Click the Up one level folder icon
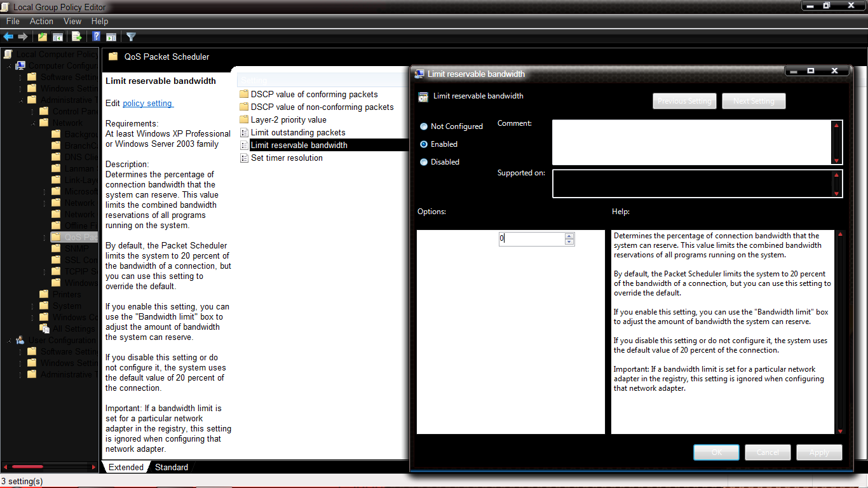Screen dimensions: 868x488 (43, 36)
